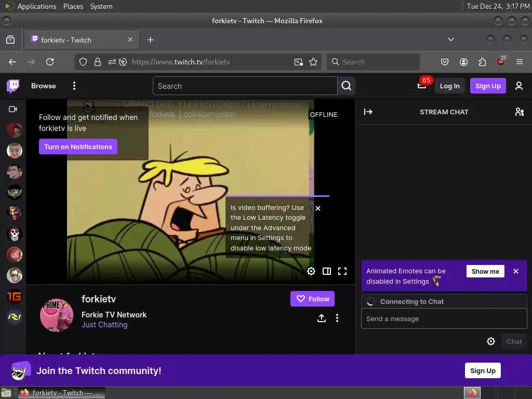
Task: Click the uBlock Origin extension icon
Action: 501,61
